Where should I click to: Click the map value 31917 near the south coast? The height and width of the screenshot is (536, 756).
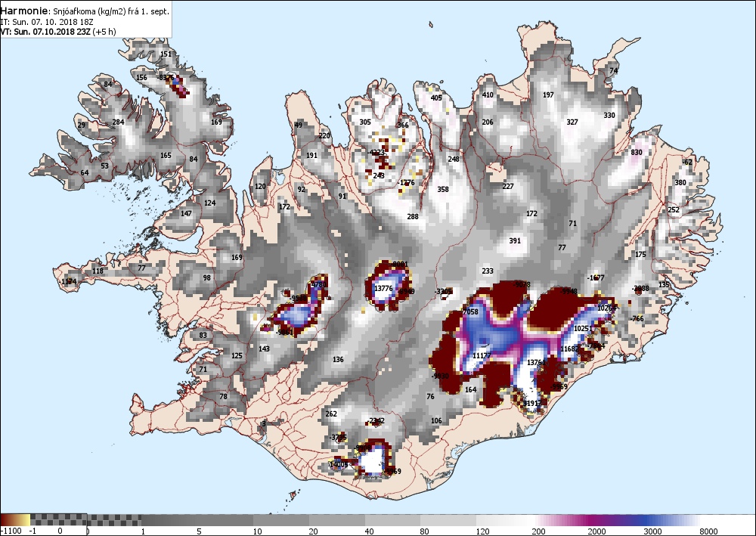pyautogui.click(x=532, y=403)
